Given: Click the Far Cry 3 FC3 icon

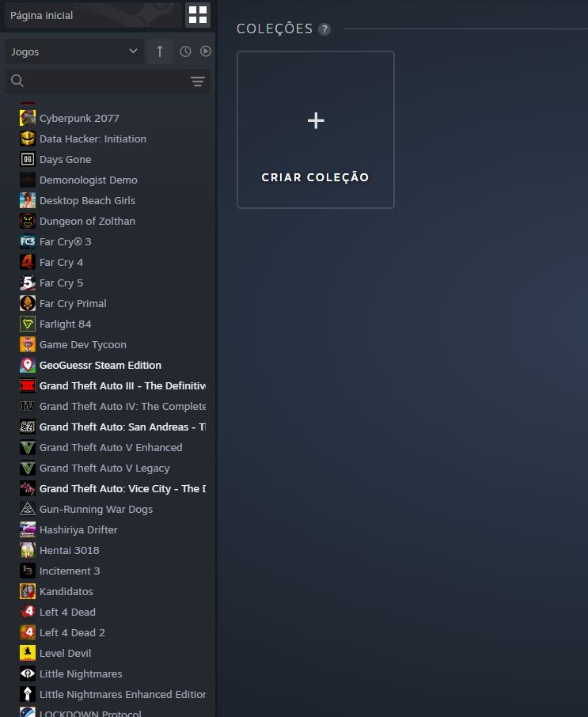Looking at the screenshot, I should pyautogui.click(x=28, y=241).
